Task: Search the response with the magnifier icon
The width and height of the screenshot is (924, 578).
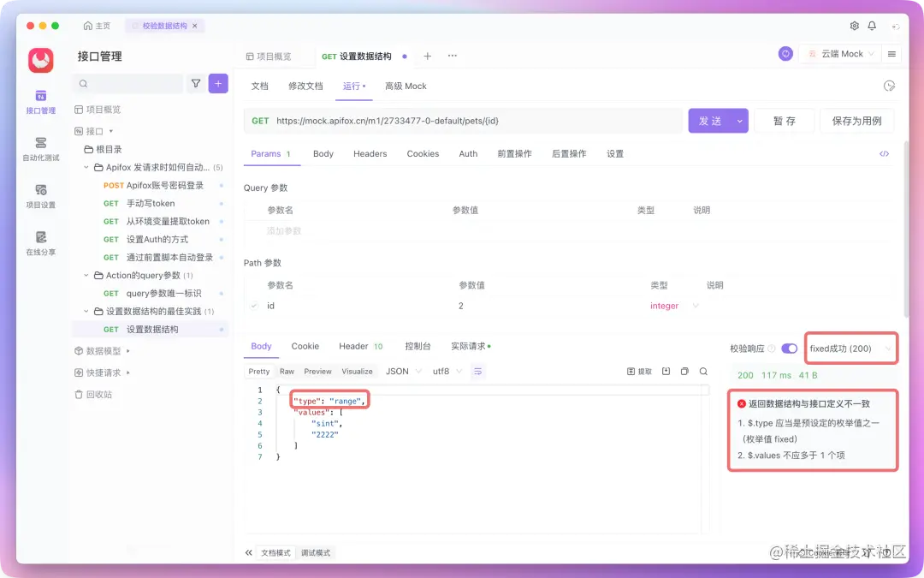Action: [x=703, y=371]
